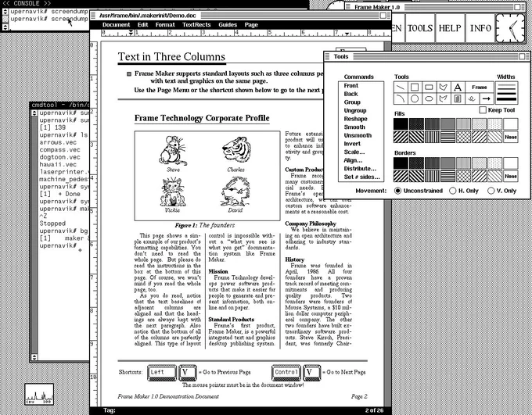Run the Front command
Screen dimensions: 532x415
[350, 85]
